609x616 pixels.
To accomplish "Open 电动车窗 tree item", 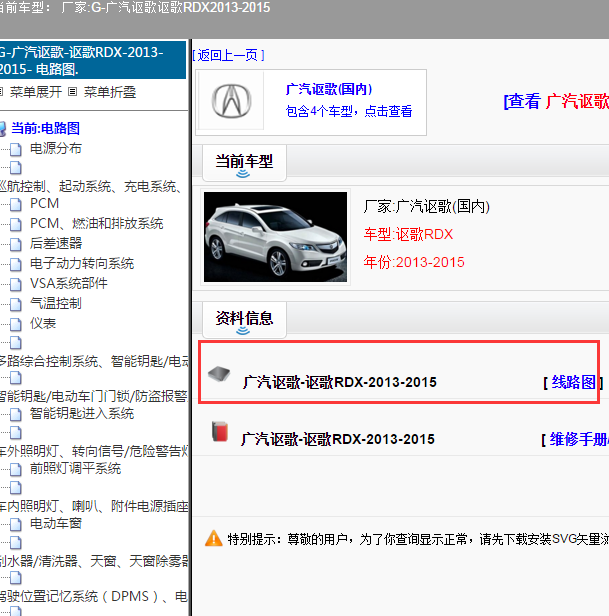I will click(x=56, y=523).
